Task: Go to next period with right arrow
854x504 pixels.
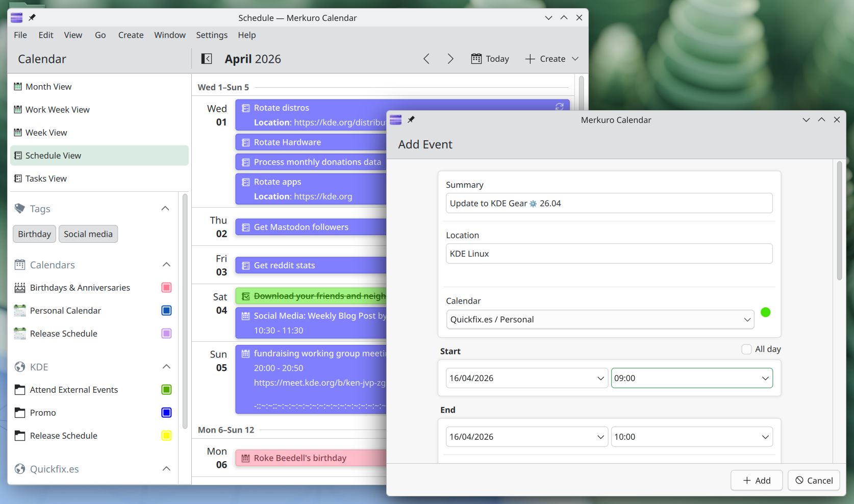Action: (450, 59)
